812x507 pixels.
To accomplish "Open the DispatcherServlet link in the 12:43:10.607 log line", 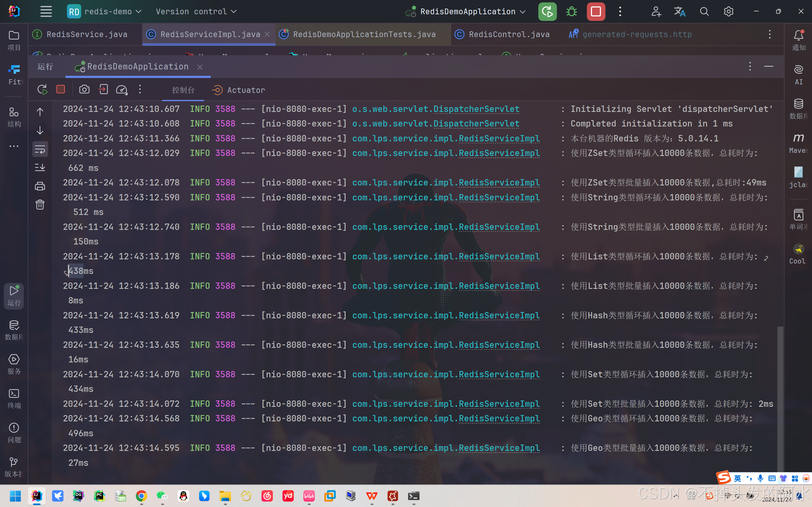I will 477,109.
